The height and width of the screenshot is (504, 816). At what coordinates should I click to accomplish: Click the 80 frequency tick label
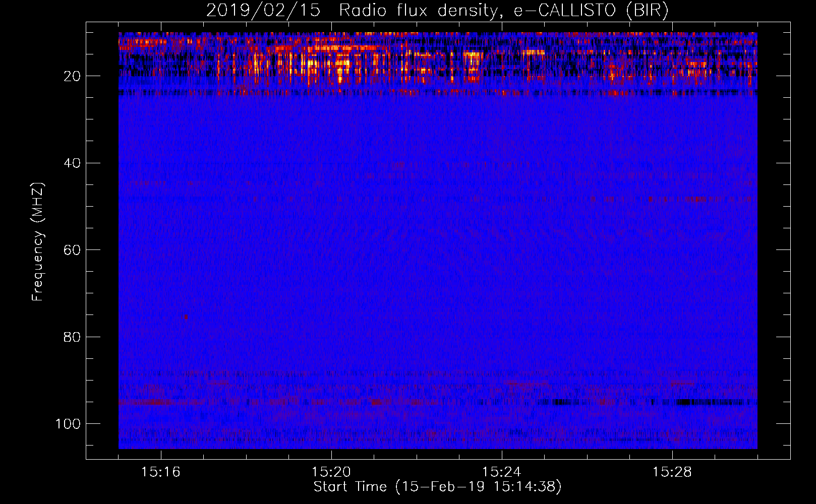[x=72, y=337]
